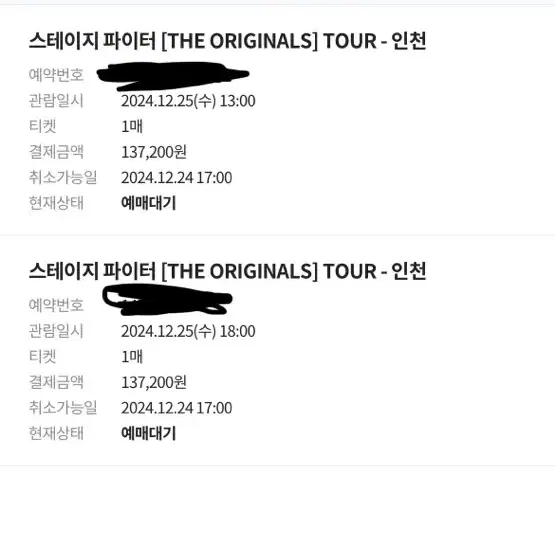The image size is (555, 555).
Task: Click the first reservation's 2024.12.24 17:00 cancel deadline
Action: click(x=177, y=178)
